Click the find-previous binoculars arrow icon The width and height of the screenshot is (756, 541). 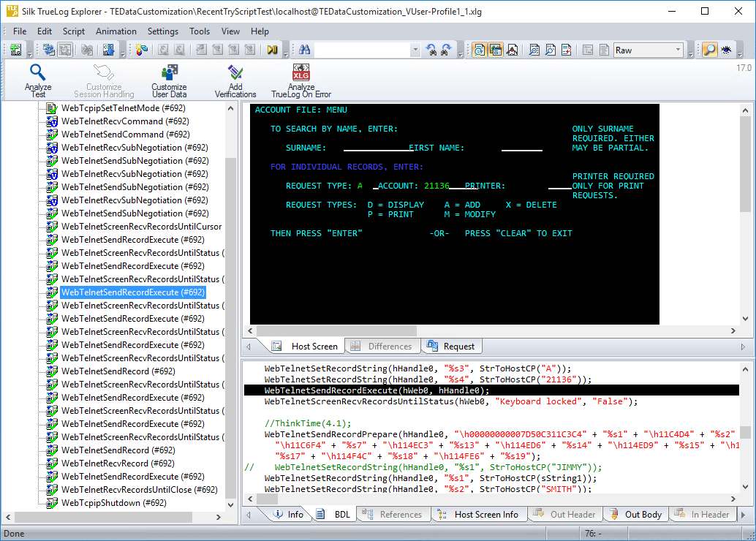431,50
